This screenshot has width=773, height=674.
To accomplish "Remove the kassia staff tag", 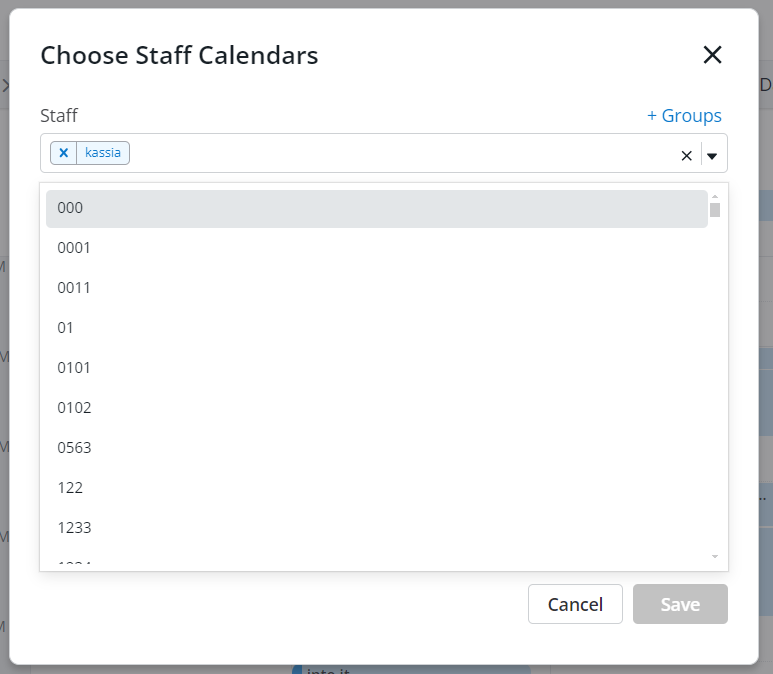I will coord(64,153).
